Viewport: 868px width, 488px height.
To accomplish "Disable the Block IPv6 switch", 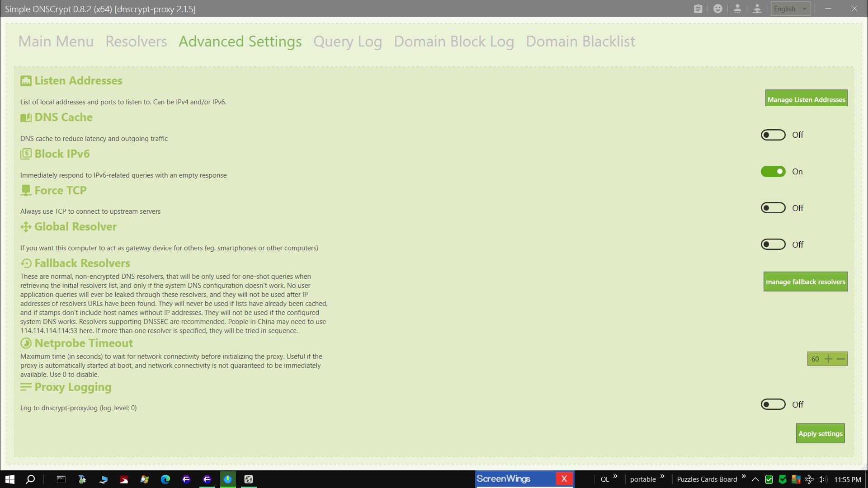I will tap(773, 172).
